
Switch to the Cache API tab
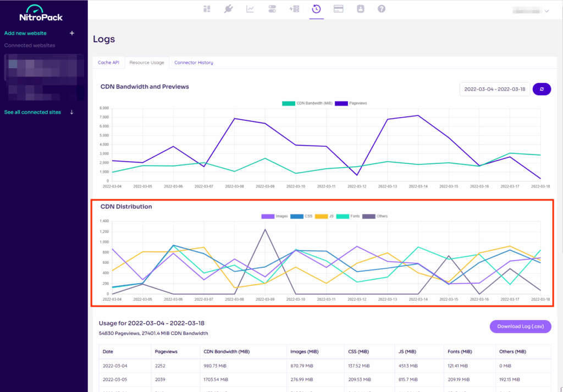[108, 63]
